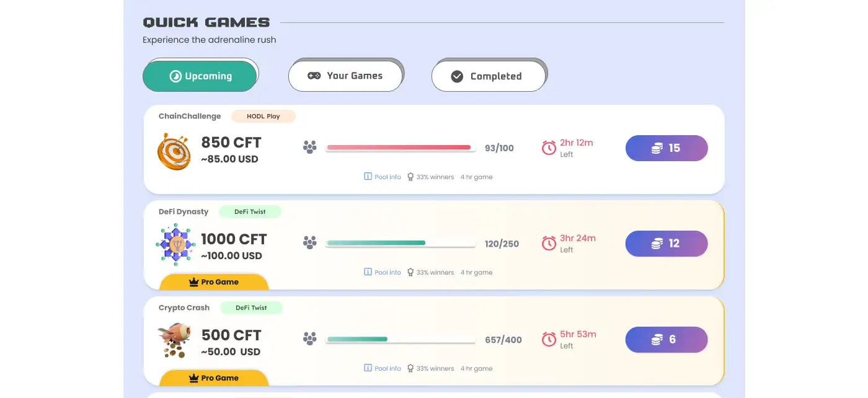Click the 12 coins entry button
The height and width of the screenshot is (398, 868).
pos(666,244)
